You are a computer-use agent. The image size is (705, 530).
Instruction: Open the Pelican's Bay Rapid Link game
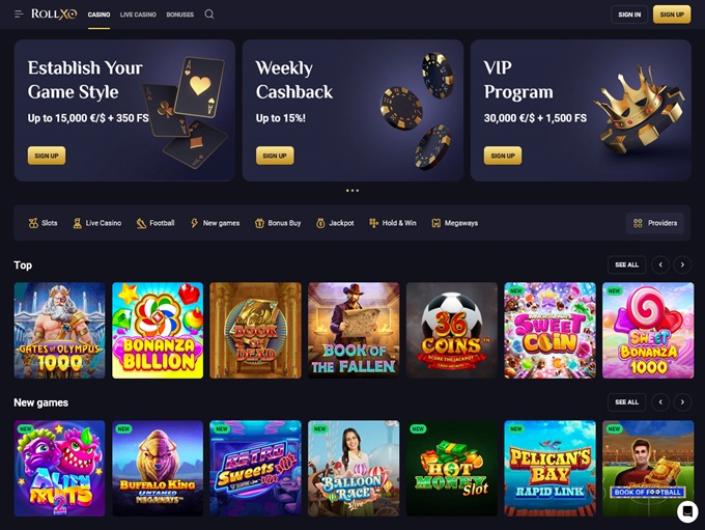click(x=550, y=468)
